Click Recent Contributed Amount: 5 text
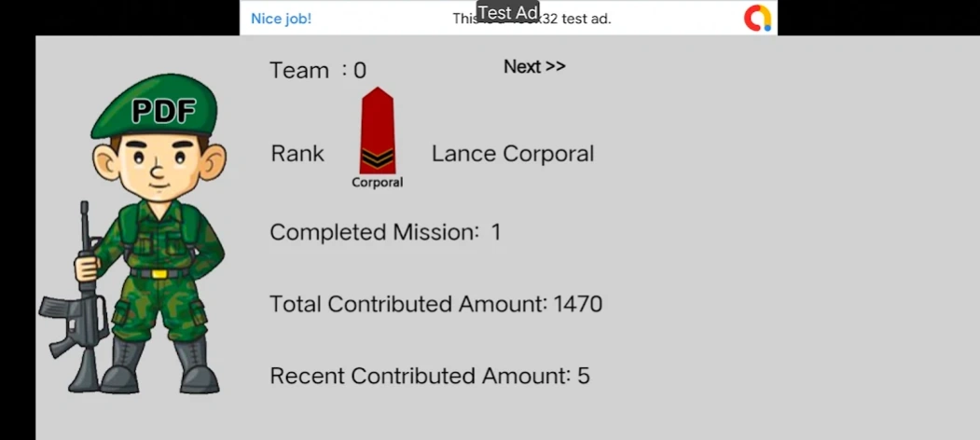The width and height of the screenshot is (980, 440). pos(429,376)
